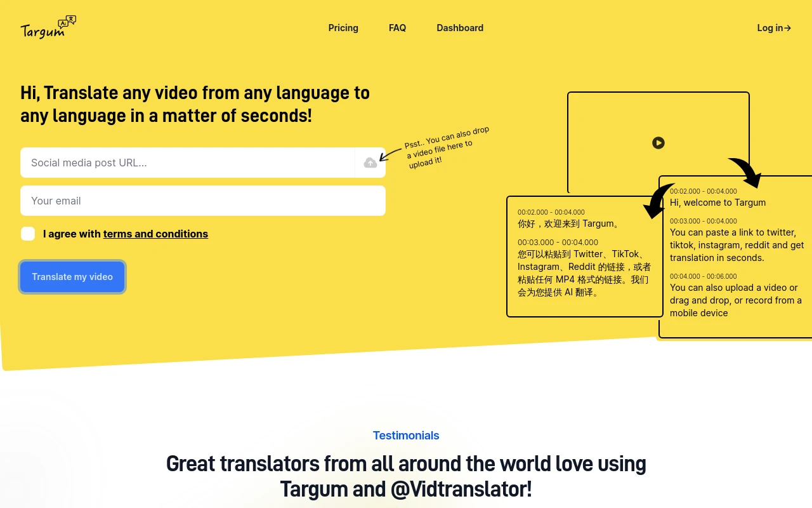812x508 pixels.
Task: Play the demo video
Action: coord(658,143)
